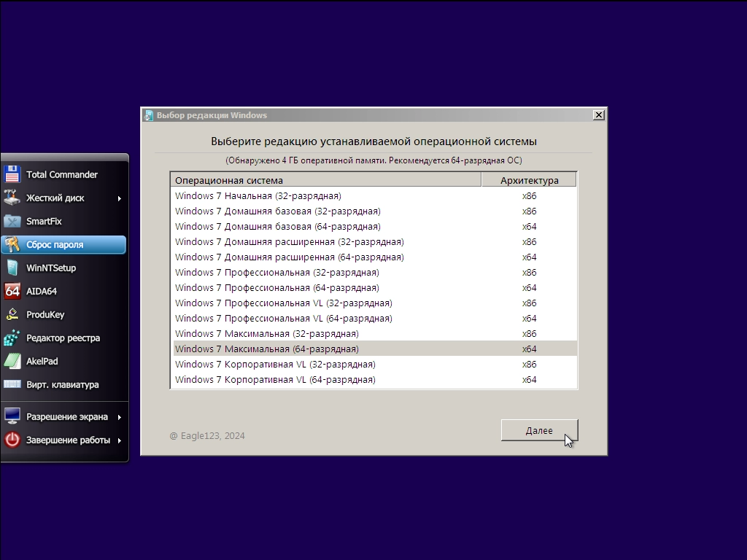The image size is (747, 560).
Task: Select Windows 7 Домашняя базовая (64-разрядная)
Action: [x=374, y=226]
